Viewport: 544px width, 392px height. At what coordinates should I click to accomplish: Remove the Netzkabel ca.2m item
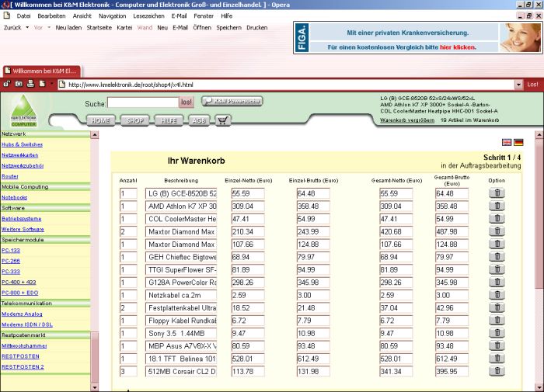pyautogui.click(x=497, y=295)
